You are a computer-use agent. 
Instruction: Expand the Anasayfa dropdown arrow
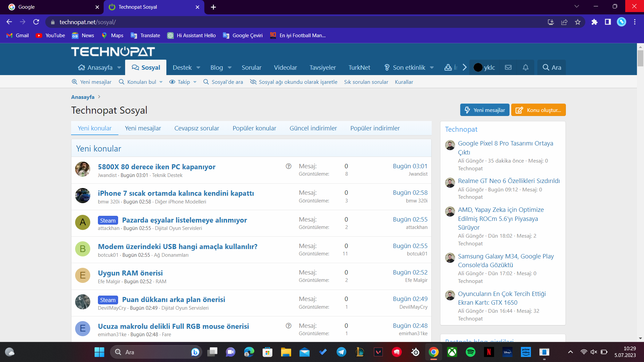click(x=119, y=68)
